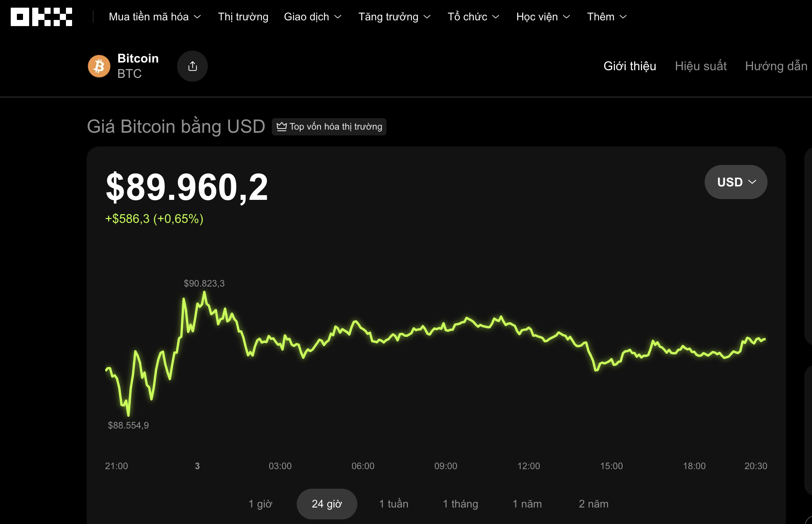Screen dimensions: 812x524
Task: Open the USD currency dropdown
Action: tap(735, 182)
